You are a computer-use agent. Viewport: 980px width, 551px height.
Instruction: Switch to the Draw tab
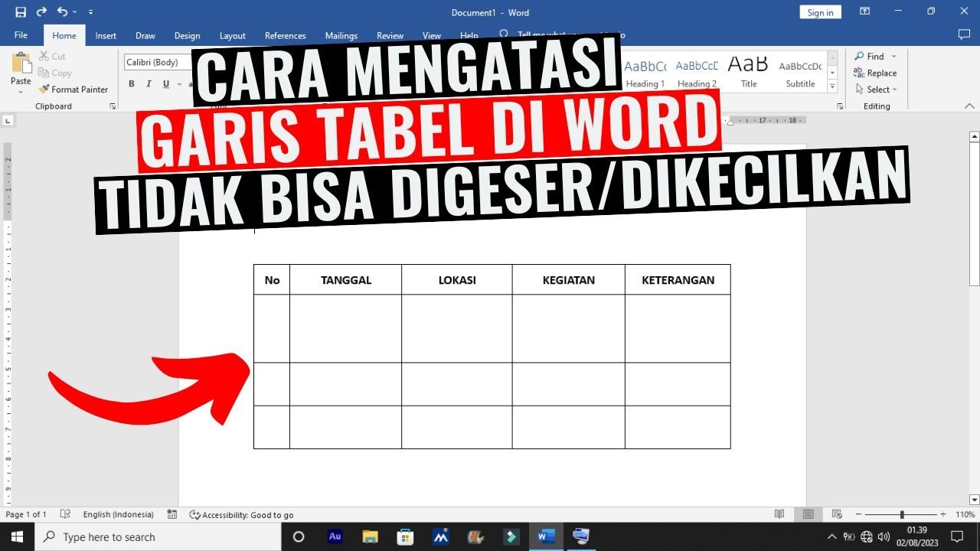(x=145, y=35)
